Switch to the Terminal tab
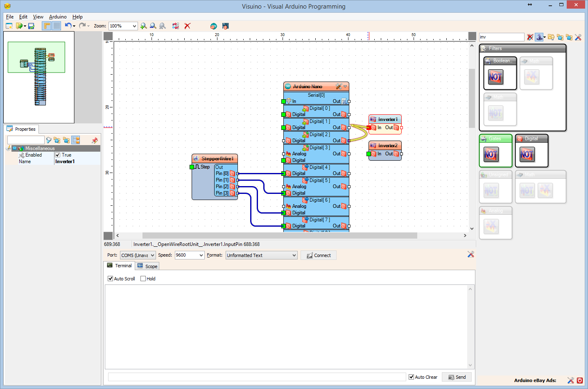588x389 pixels. point(120,266)
